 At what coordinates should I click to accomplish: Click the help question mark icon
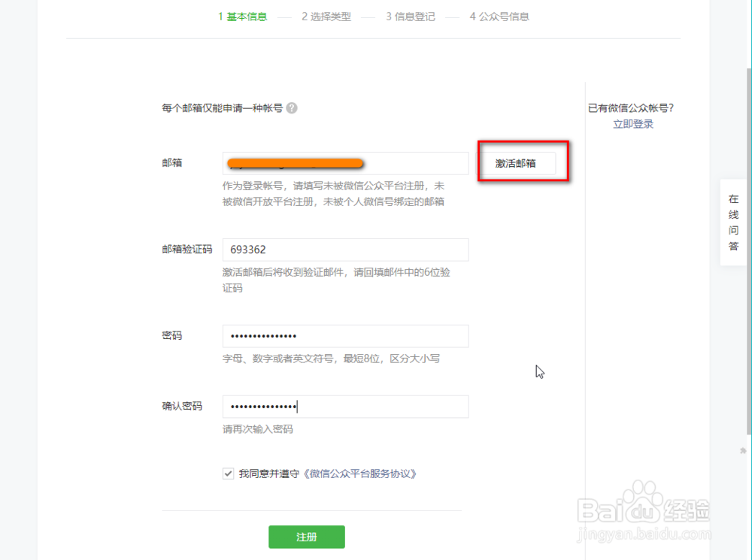(292, 108)
